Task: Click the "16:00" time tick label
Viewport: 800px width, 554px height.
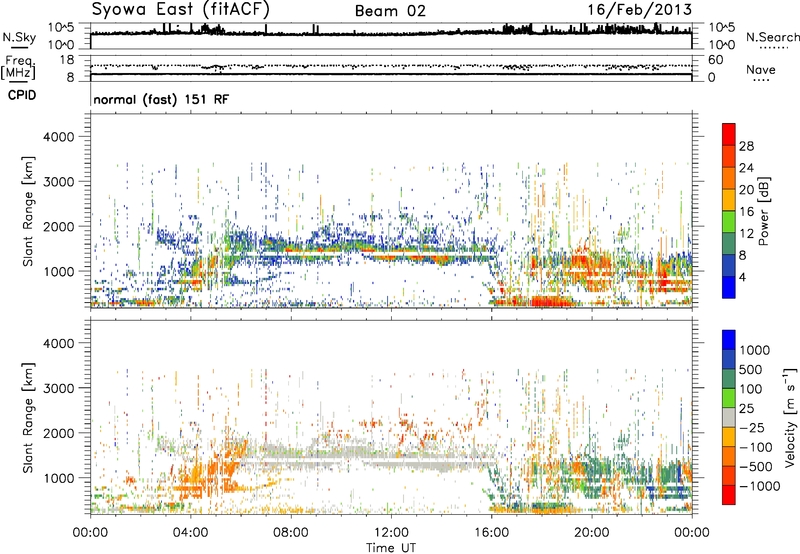Action: point(491,533)
